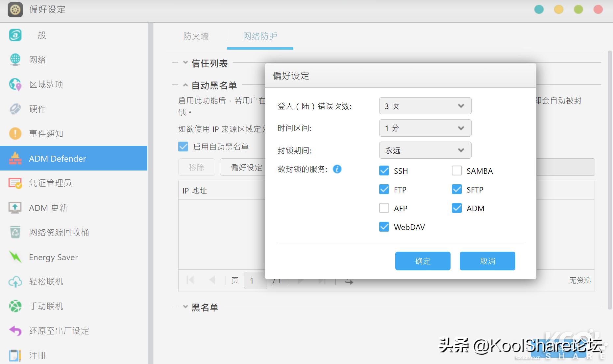Cancel the dialog with 取消
Screen dimensions: 613x364
[x=487, y=261]
